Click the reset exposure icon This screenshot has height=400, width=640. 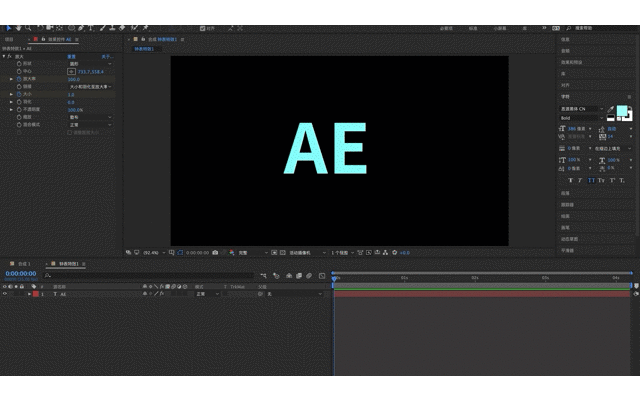[x=394, y=253]
